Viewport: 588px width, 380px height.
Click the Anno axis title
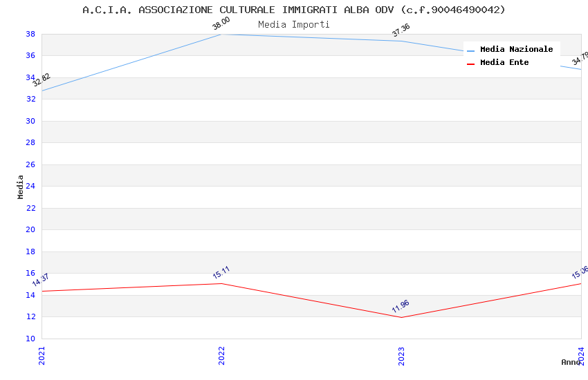571,362
